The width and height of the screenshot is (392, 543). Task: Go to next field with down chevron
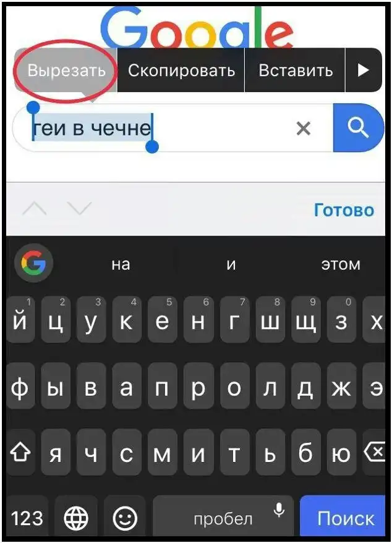pos(80,208)
